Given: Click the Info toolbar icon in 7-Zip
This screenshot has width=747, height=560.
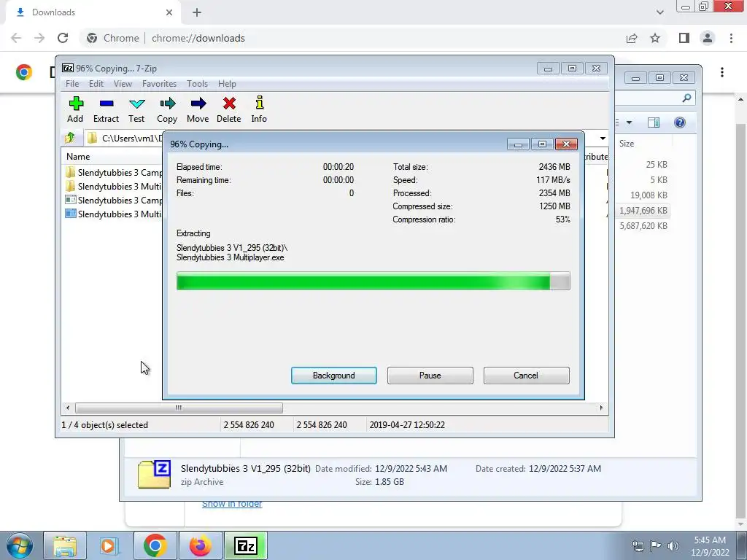Looking at the screenshot, I should tap(259, 110).
